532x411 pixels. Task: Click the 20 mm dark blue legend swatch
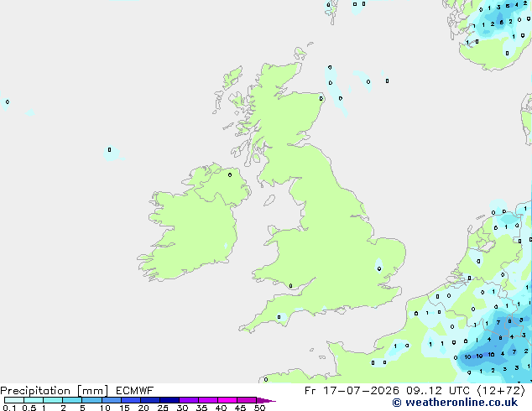point(150,400)
